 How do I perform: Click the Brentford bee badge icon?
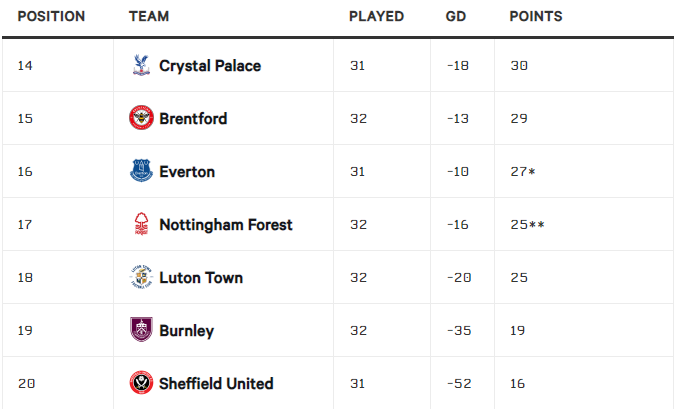141,118
